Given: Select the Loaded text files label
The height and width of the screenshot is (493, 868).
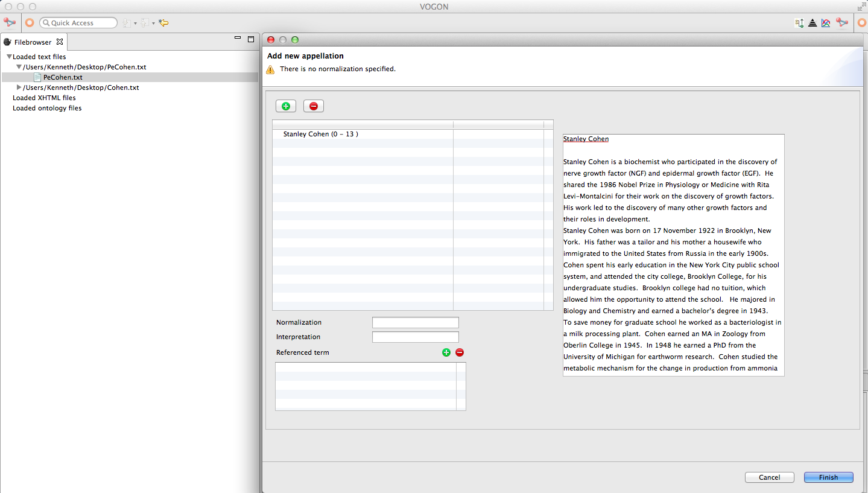Looking at the screenshot, I should 39,57.
